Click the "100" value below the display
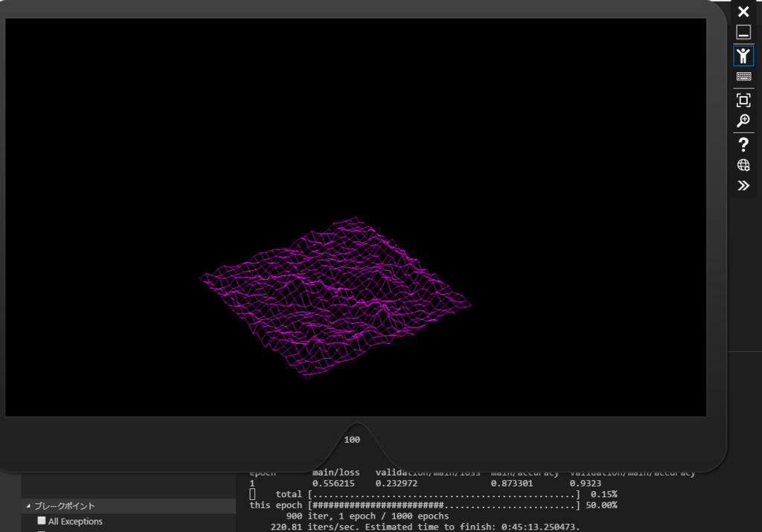This screenshot has height=532, width=762. tap(352, 440)
